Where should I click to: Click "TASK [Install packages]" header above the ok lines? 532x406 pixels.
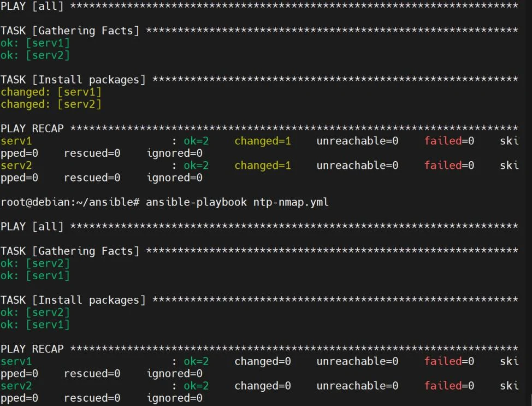coord(73,300)
